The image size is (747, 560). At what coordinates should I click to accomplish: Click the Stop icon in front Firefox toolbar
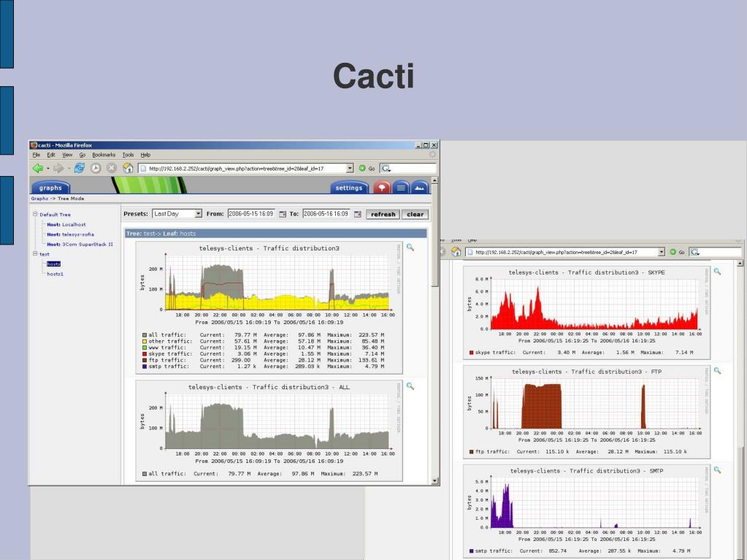(x=112, y=168)
